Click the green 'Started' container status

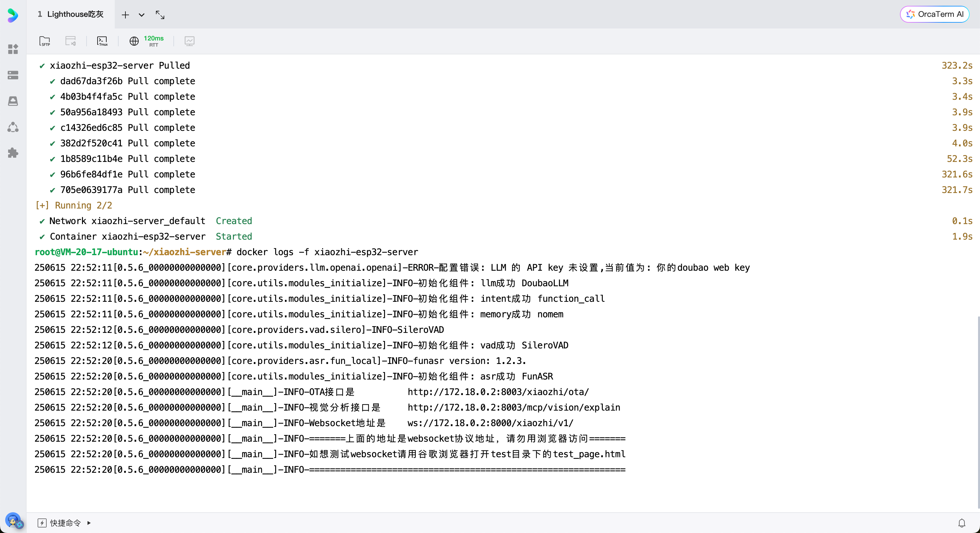point(234,236)
